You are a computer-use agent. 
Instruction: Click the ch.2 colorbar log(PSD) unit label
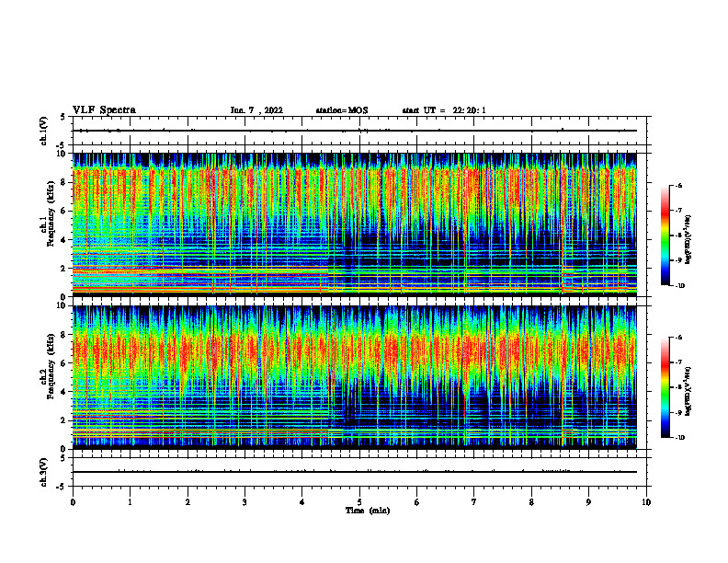pos(688,391)
